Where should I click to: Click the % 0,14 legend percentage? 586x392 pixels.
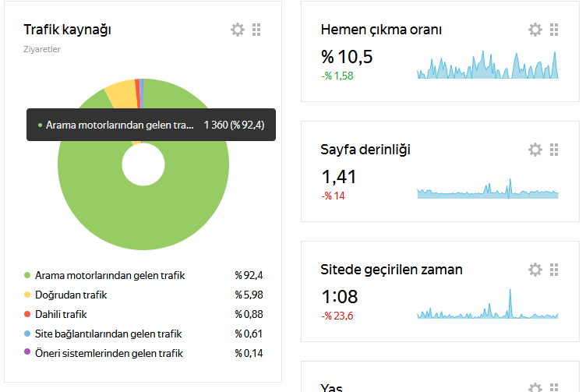click(x=249, y=353)
